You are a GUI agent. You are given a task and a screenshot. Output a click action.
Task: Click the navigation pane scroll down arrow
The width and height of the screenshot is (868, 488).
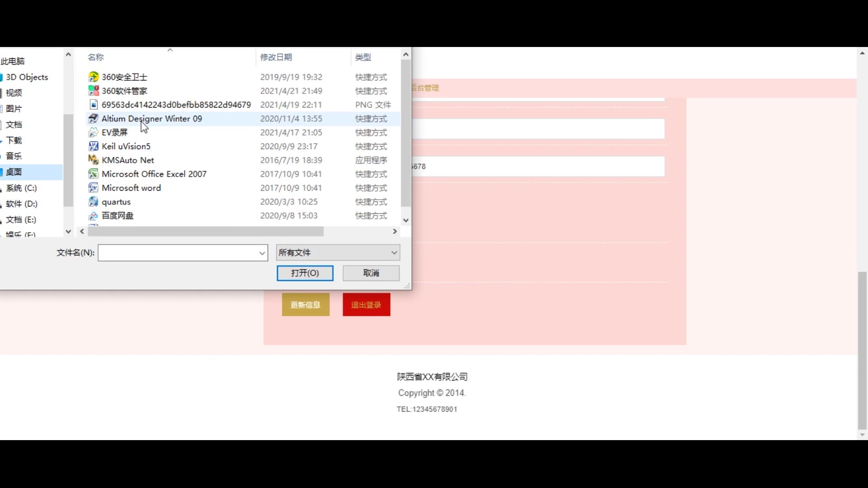68,231
